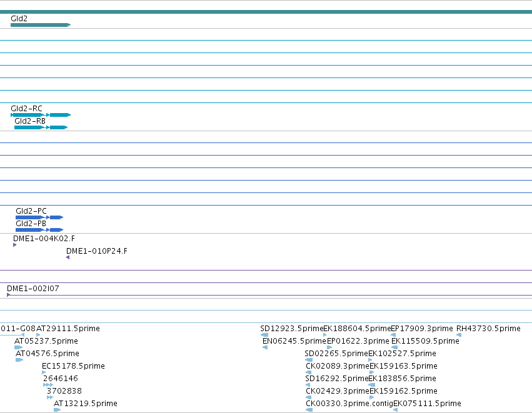Open the Gld2-RC transcript label
Viewport: 532px width, 413px height.
point(26,109)
